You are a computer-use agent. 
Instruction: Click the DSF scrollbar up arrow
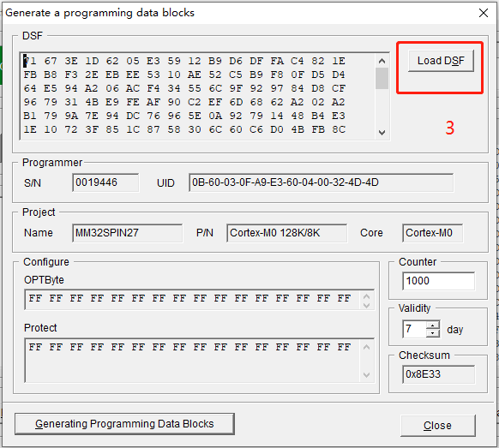pyautogui.click(x=382, y=61)
